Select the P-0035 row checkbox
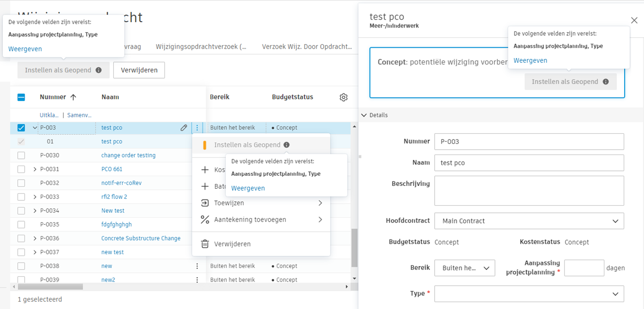The image size is (644, 309). (21, 225)
